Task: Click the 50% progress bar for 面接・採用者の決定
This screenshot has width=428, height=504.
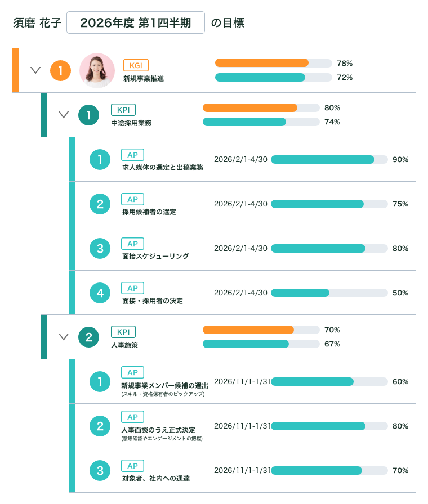Action: click(x=329, y=292)
